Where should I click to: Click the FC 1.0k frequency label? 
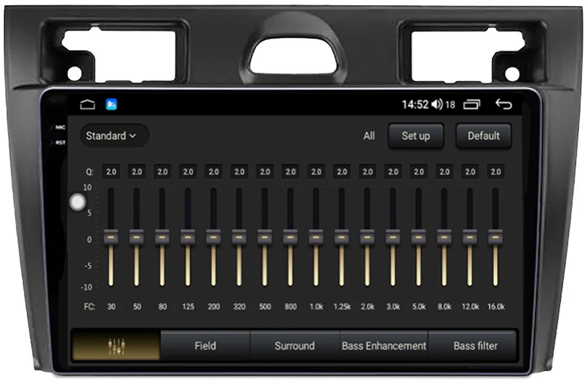pyautogui.click(x=316, y=307)
